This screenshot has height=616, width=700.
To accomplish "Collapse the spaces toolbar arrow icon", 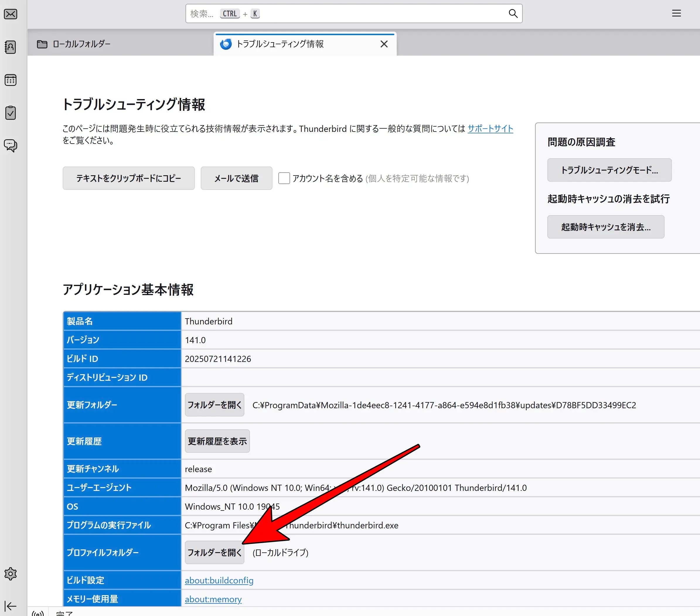I will [x=11, y=606].
